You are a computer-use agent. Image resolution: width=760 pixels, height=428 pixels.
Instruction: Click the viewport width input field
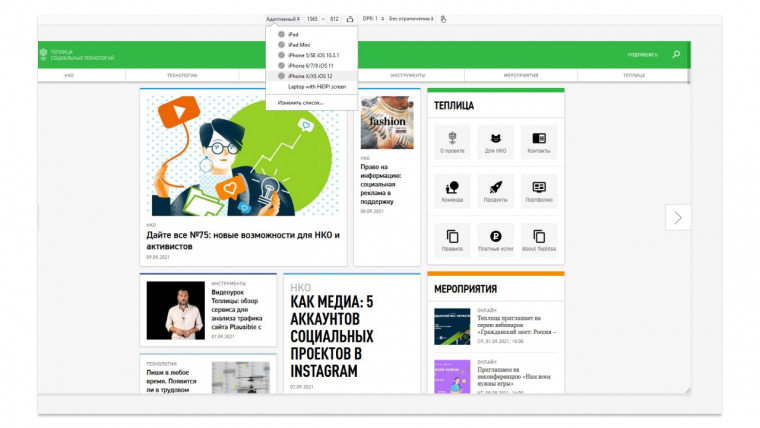click(313, 18)
